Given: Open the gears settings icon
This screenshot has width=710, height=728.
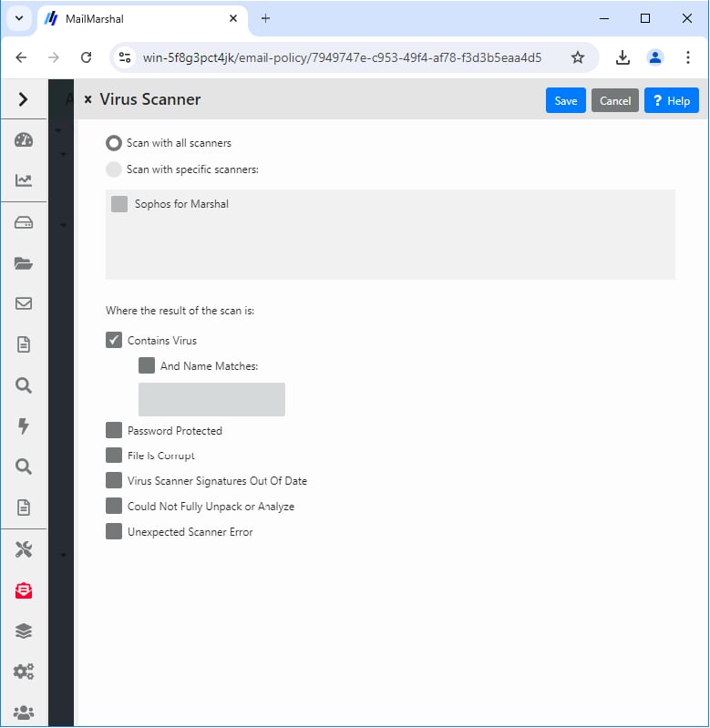Looking at the screenshot, I should 23,672.
